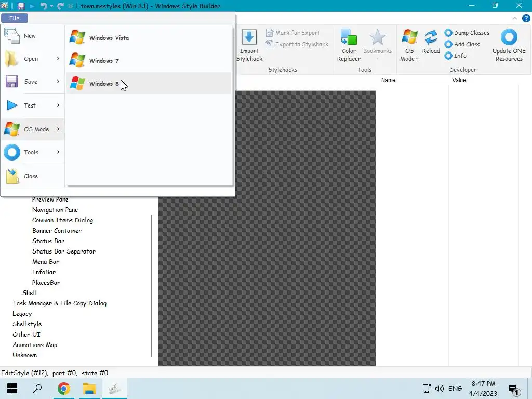Expand the arrow next to Open
This screenshot has width=532, height=399.
click(x=58, y=59)
